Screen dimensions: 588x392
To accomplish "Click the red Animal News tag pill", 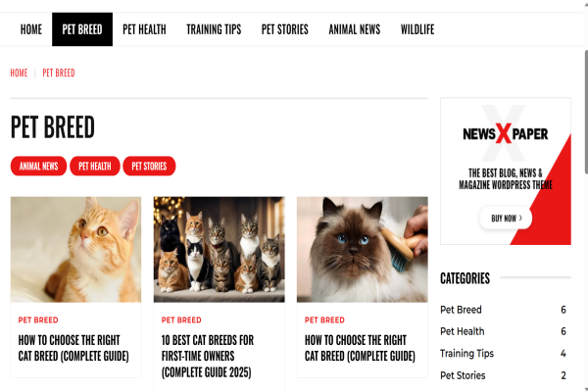I will pyautogui.click(x=38, y=166).
